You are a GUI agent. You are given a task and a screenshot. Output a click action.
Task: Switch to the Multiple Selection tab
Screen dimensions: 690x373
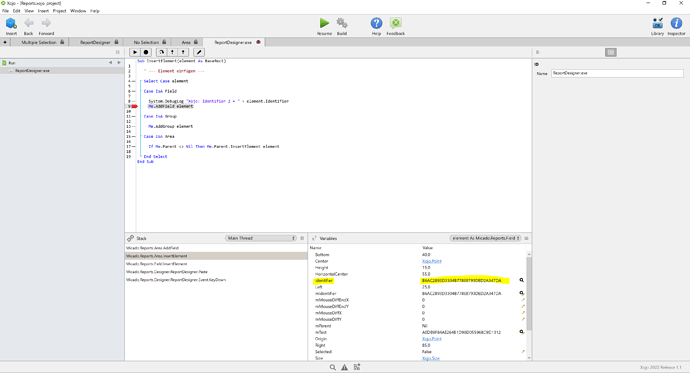[39, 42]
